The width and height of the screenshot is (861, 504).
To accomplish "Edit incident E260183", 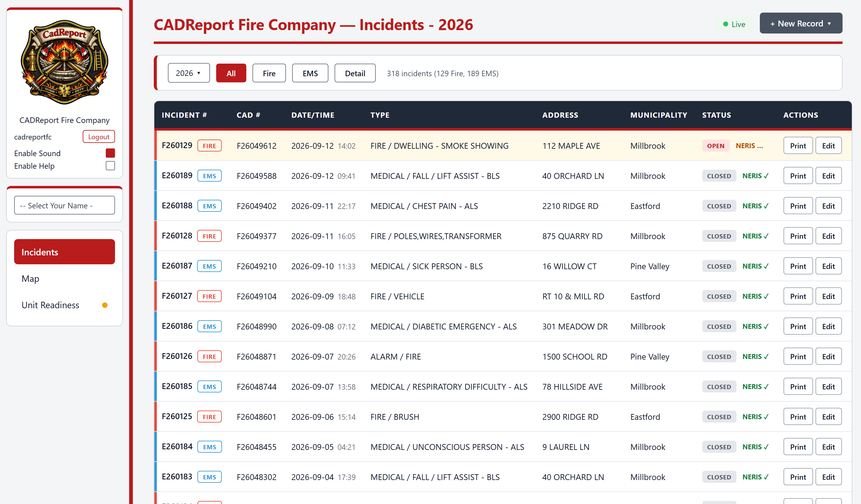I will [x=828, y=477].
